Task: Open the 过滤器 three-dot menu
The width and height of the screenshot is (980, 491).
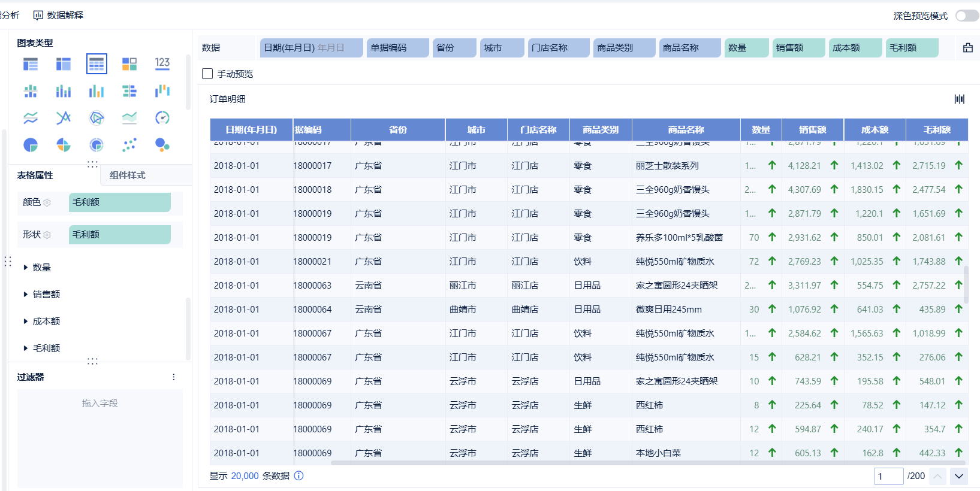Action: click(x=174, y=377)
